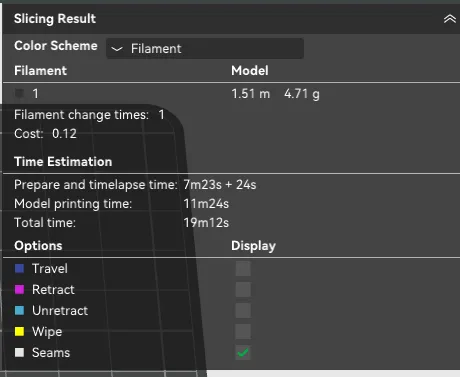Click the Retract label
The width and height of the screenshot is (460, 377).
click(53, 289)
